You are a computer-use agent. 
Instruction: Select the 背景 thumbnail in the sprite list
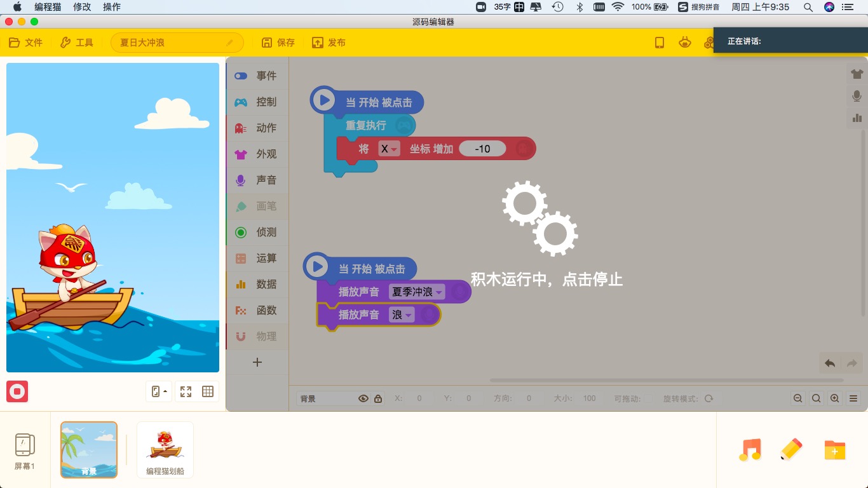click(89, 450)
